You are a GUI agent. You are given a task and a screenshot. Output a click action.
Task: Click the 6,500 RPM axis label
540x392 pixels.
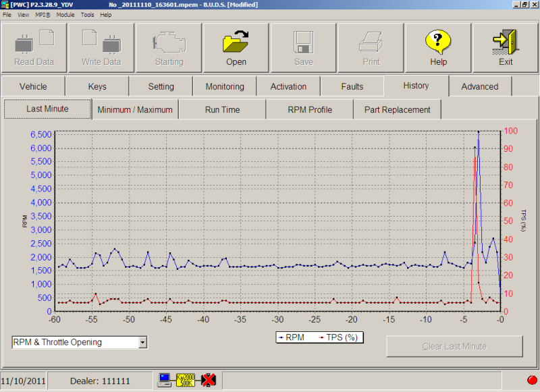pos(41,134)
